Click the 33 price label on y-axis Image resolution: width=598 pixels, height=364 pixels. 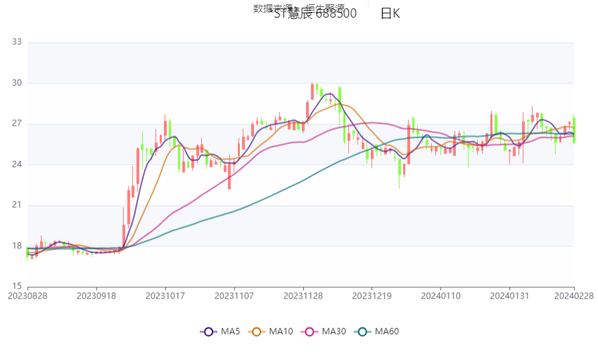(x=17, y=42)
